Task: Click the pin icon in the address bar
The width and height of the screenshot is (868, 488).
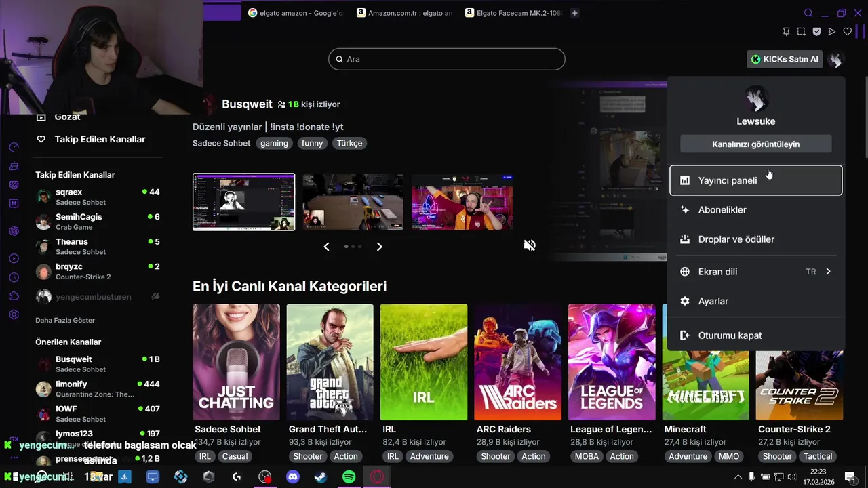Action: (x=786, y=32)
